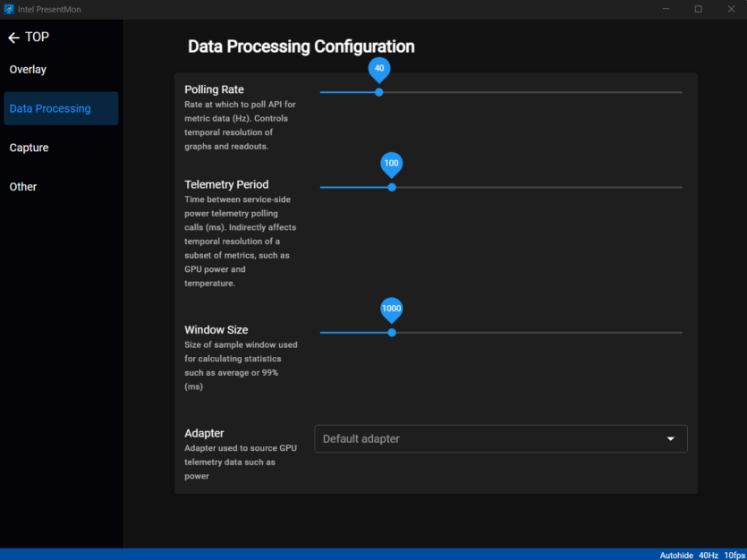Click the Polling Rate label
747x560 pixels.
point(214,89)
